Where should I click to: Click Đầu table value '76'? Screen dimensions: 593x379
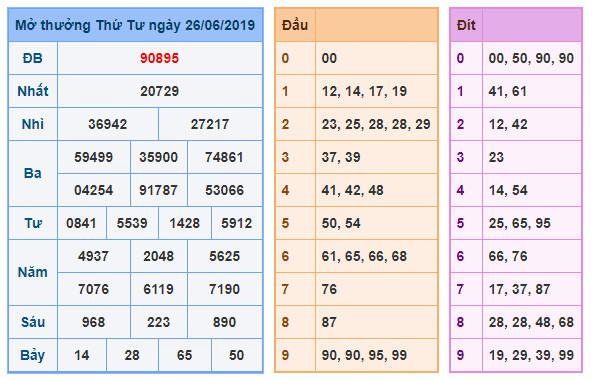329,289
